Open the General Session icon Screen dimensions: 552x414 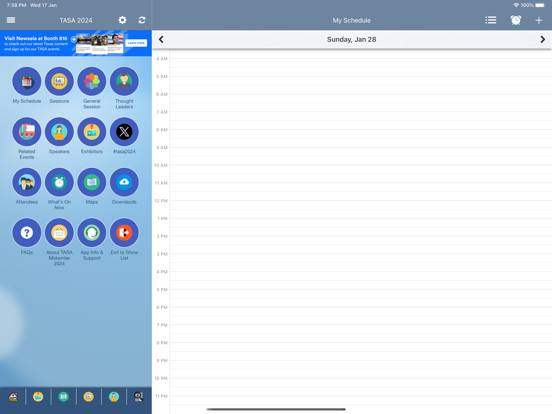(92, 81)
